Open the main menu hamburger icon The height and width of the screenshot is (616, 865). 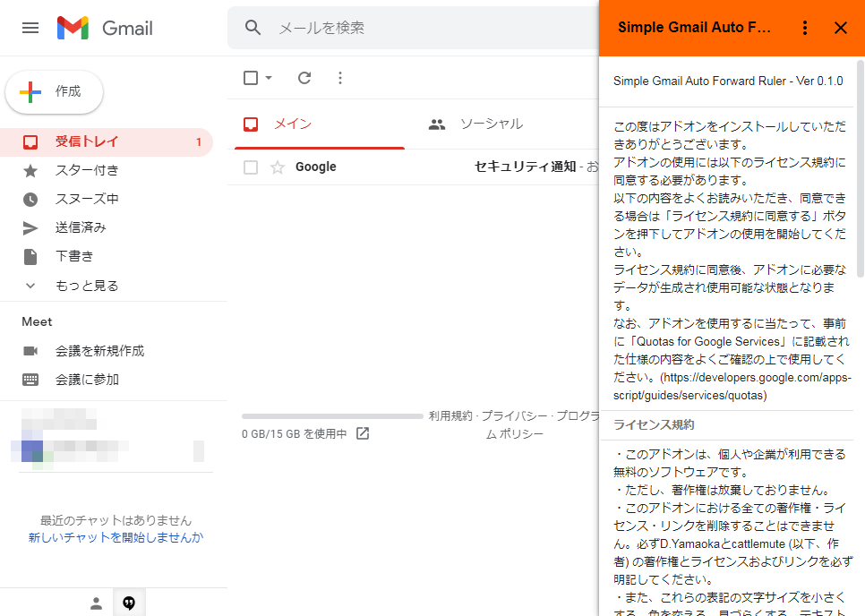[30, 28]
